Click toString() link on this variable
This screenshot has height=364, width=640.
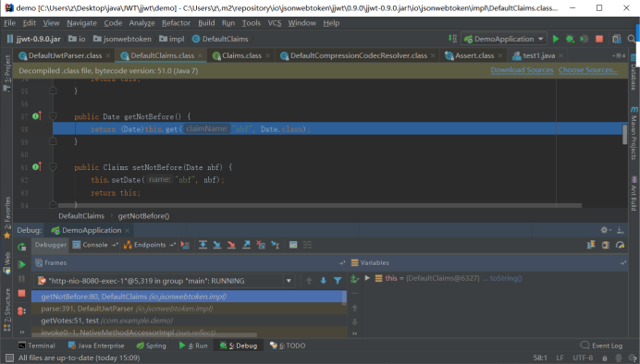click(506, 278)
